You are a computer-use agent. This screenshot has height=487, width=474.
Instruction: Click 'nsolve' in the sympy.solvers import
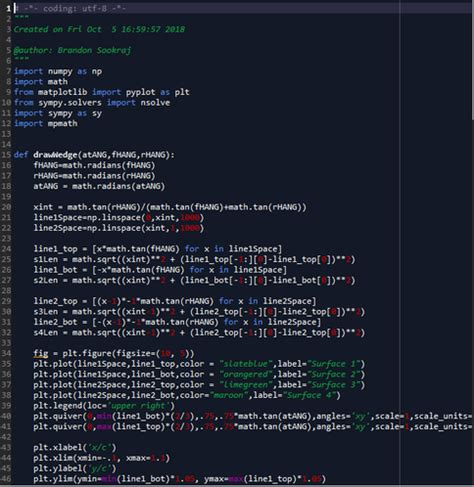[155, 103]
